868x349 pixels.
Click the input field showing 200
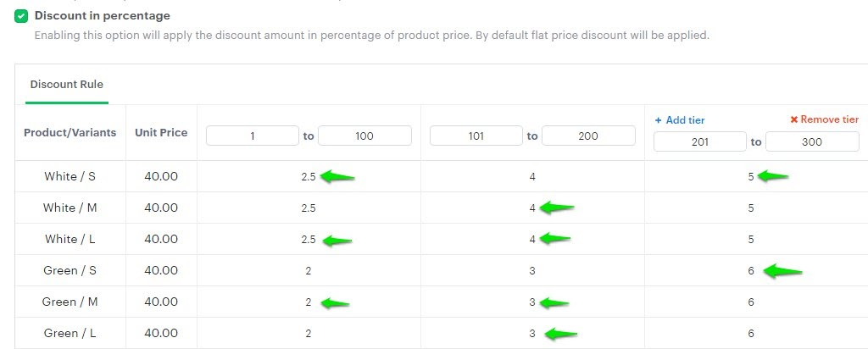pos(588,136)
